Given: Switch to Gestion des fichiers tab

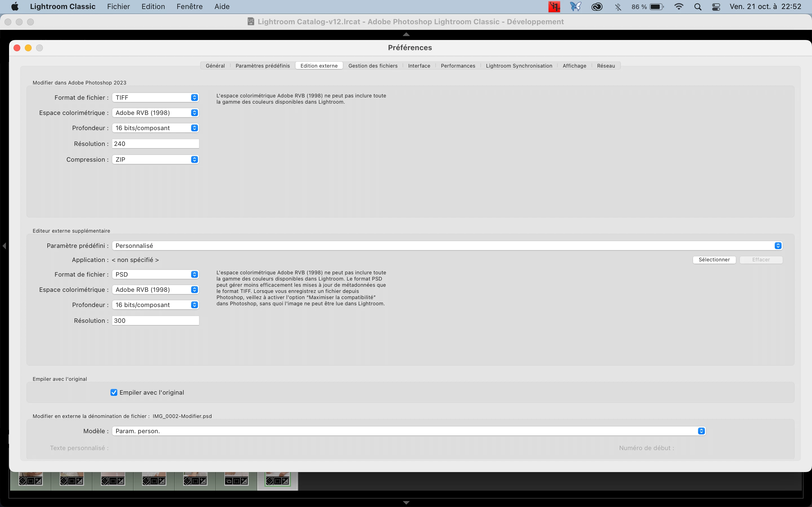Looking at the screenshot, I should pyautogui.click(x=373, y=66).
